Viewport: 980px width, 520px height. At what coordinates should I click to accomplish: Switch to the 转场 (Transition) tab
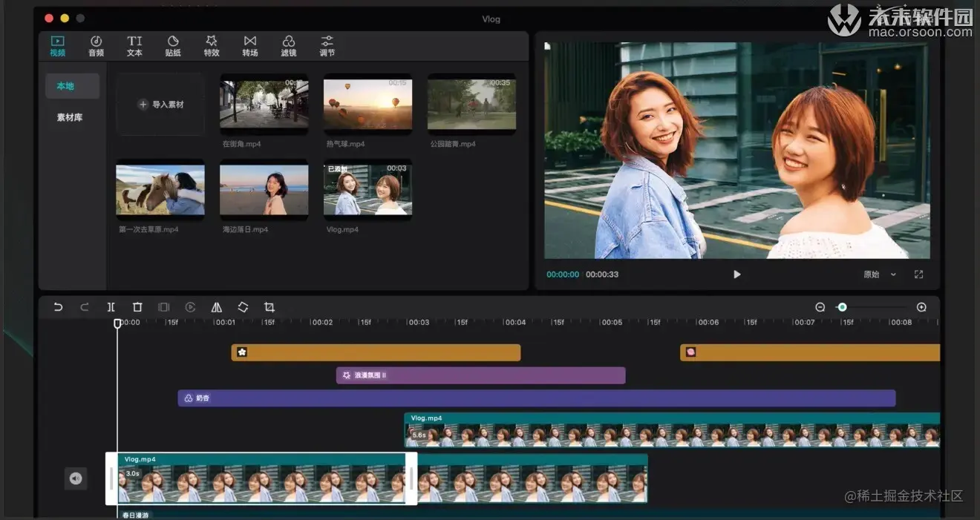pos(250,46)
